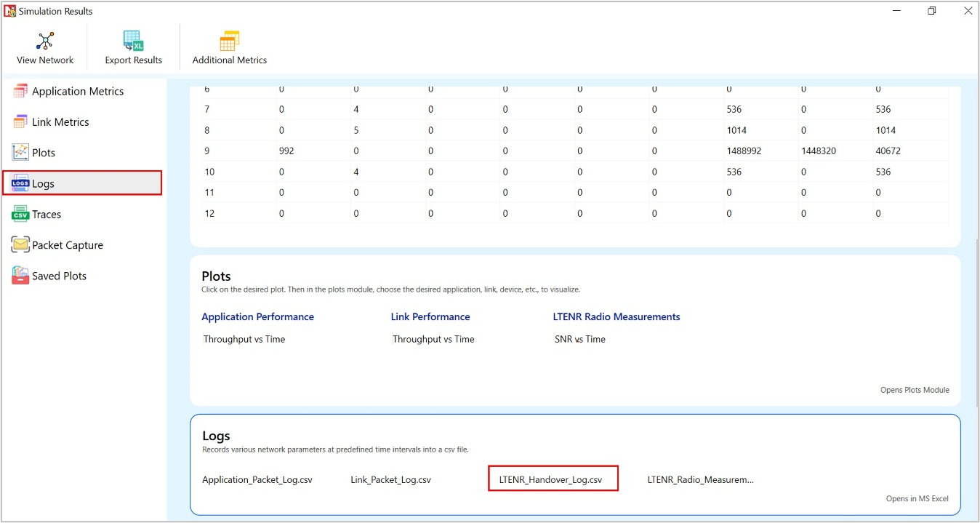This screenshot has height=523, width=980.
Task: Click the View Network icon
Action: [x=45, y=41]
